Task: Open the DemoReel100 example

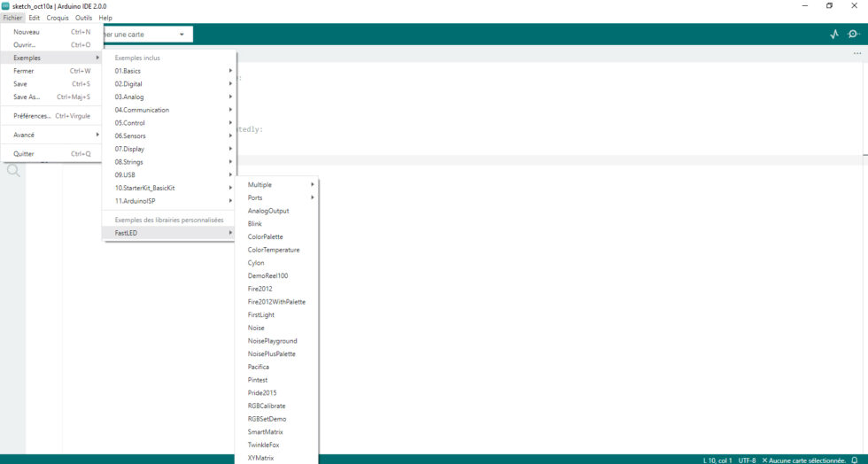Action: 267,276
